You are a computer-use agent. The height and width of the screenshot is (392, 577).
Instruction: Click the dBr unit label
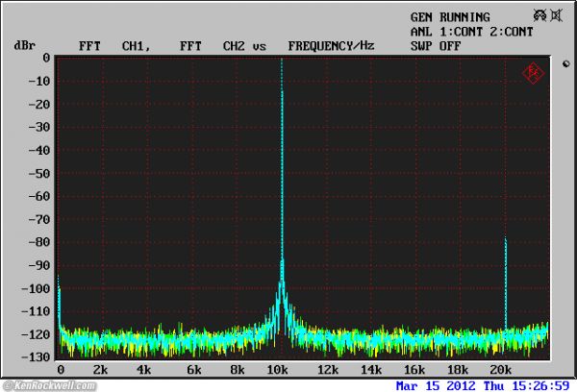pyautogui.click(x=25, y=45)
